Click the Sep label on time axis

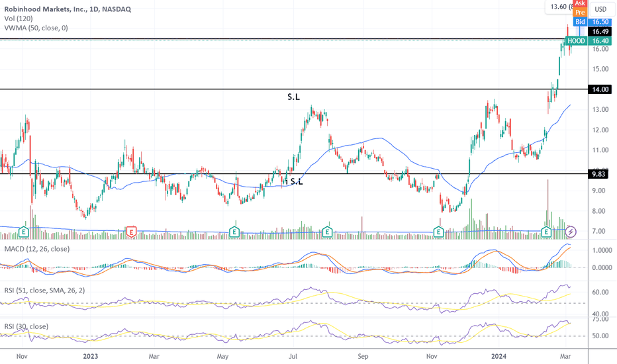(x=363, y=356)
